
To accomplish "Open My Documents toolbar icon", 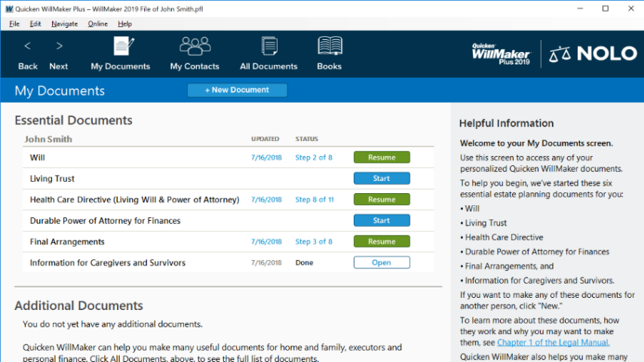I will point(124,46).
